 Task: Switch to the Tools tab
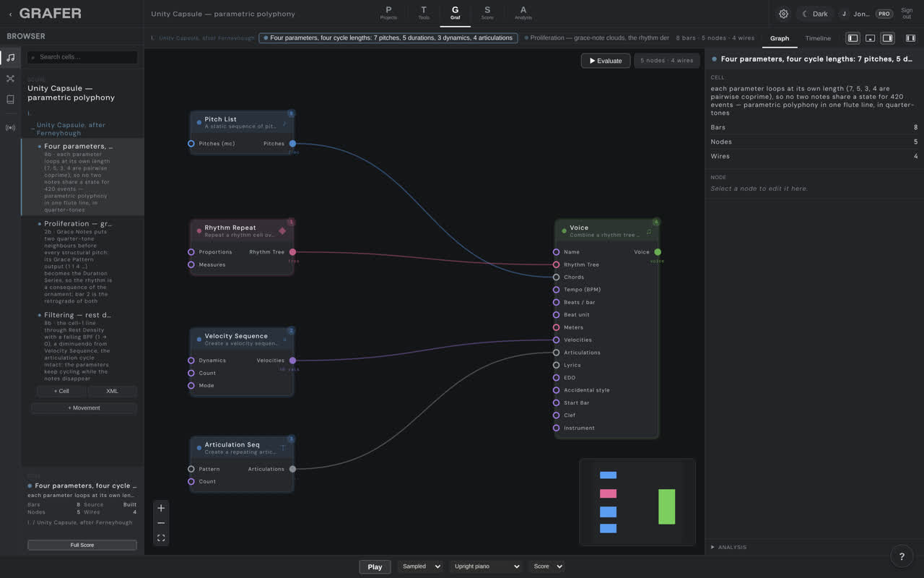pyautogui.click(x=424, y=13)
